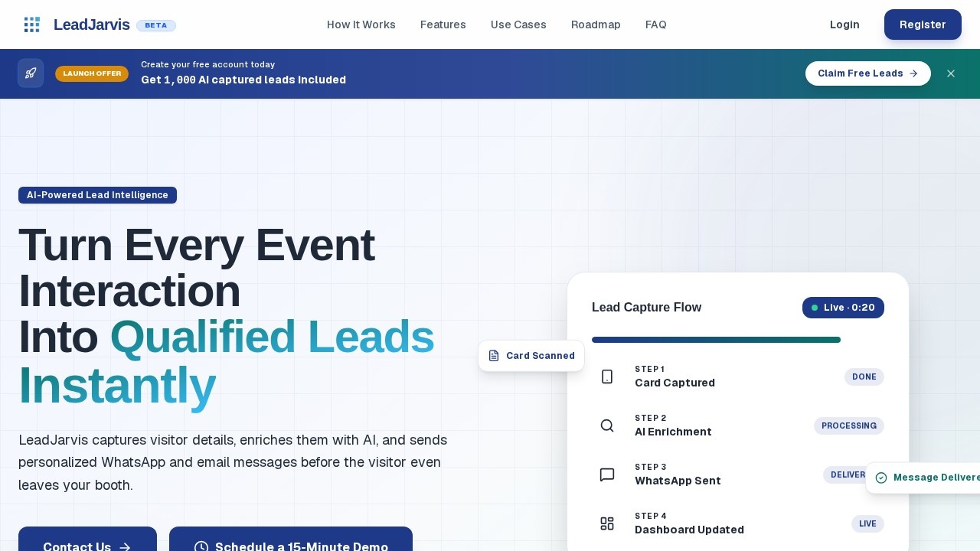The height and width of the screenshot is (551, 980).
Task: Click the WhatsApp Sent chat icon
Action: (607, 474)
